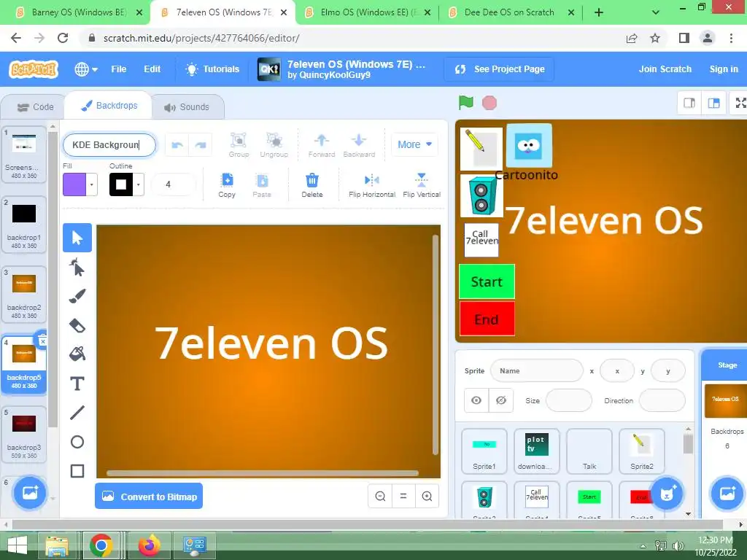The image size is (747, 560).
Task: Select the Text tool
Action: pos(77,384)
